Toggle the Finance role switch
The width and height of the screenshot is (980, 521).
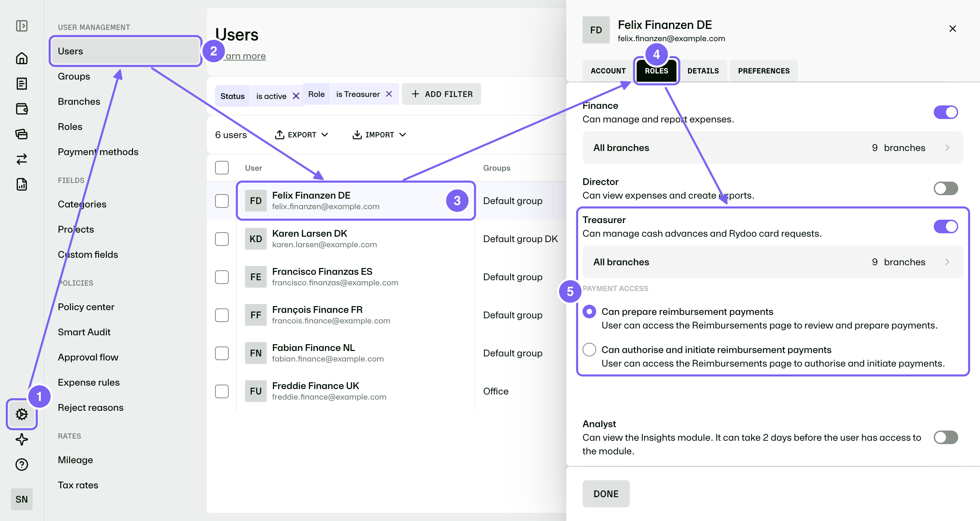pyautogui.click(x=946, y=112)
